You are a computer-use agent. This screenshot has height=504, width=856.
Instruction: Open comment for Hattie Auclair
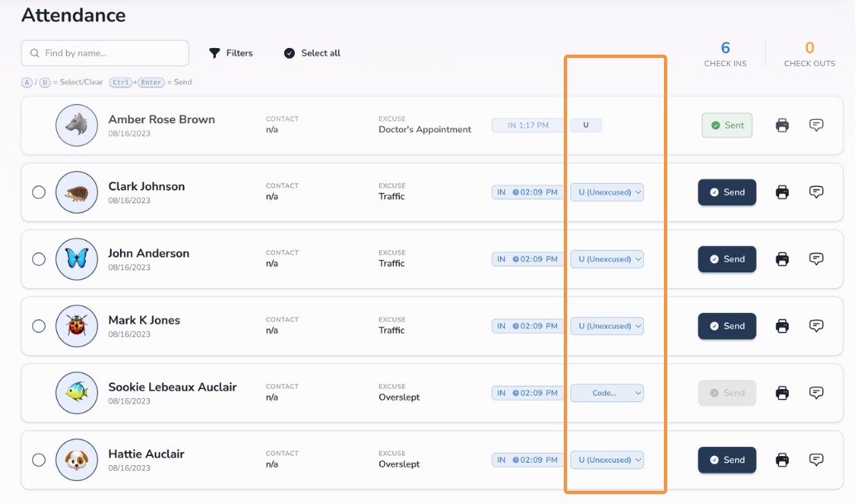pyautogui.click(x=816, y=460)
